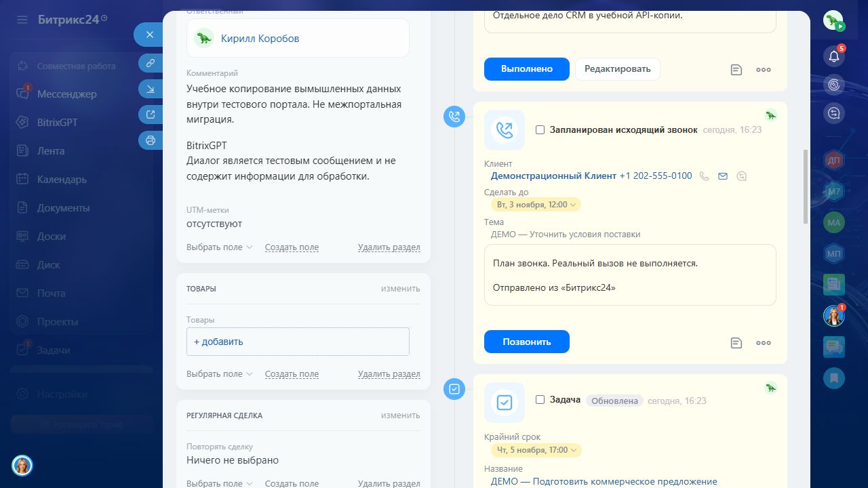
Task: Click the phone icon next to the client number
Action: point(705,176)
